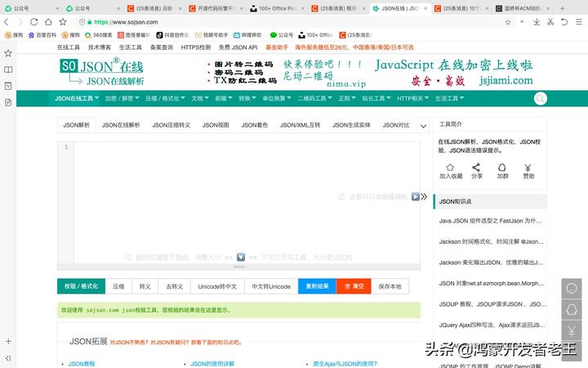Click the 去转义 button
Screen dimensions: 588x368
[175, 286]
